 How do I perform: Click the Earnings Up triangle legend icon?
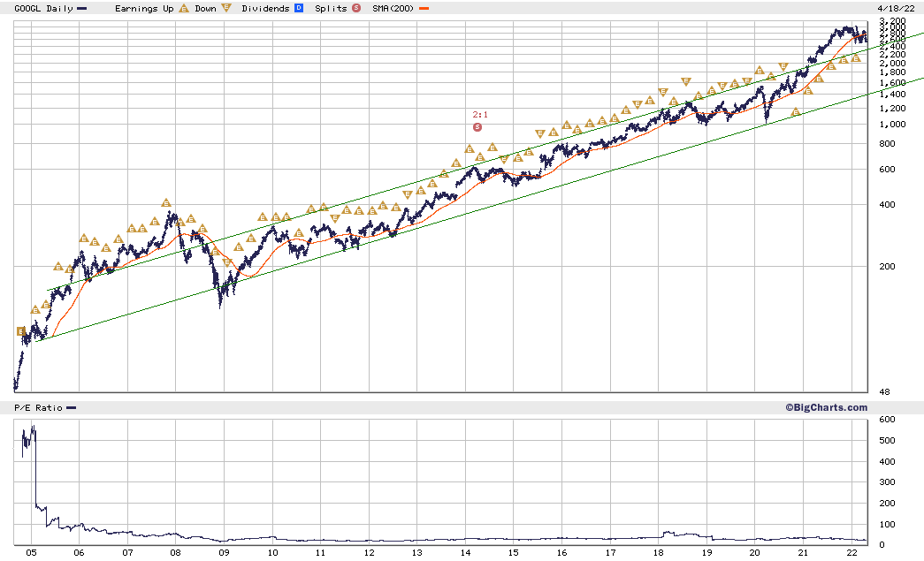pyautogui.click(x=184, y=8)
